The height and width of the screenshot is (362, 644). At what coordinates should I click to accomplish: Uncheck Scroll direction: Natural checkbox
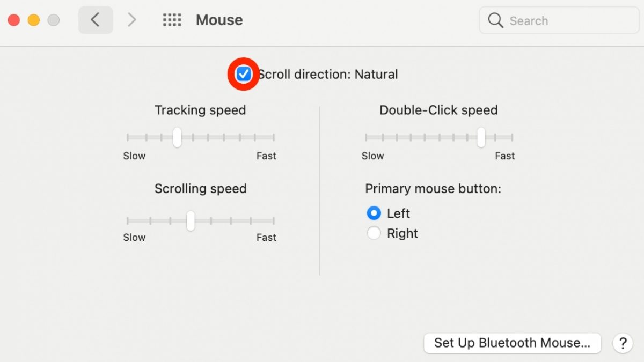244,74
